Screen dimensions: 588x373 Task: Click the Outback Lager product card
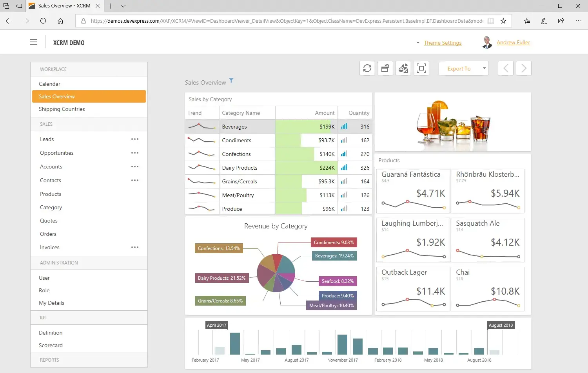pyautogui.click(x=413, y=289)
